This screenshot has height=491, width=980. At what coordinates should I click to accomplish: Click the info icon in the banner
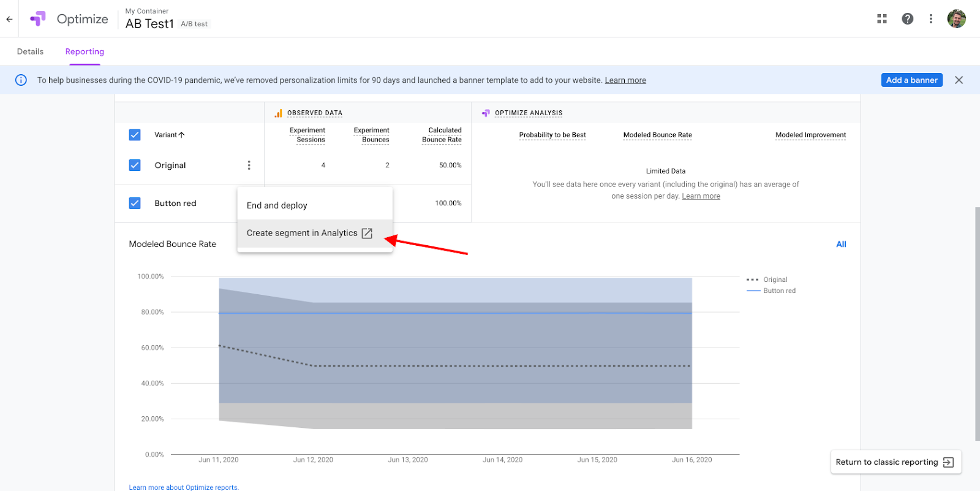(x=21, y=80)
